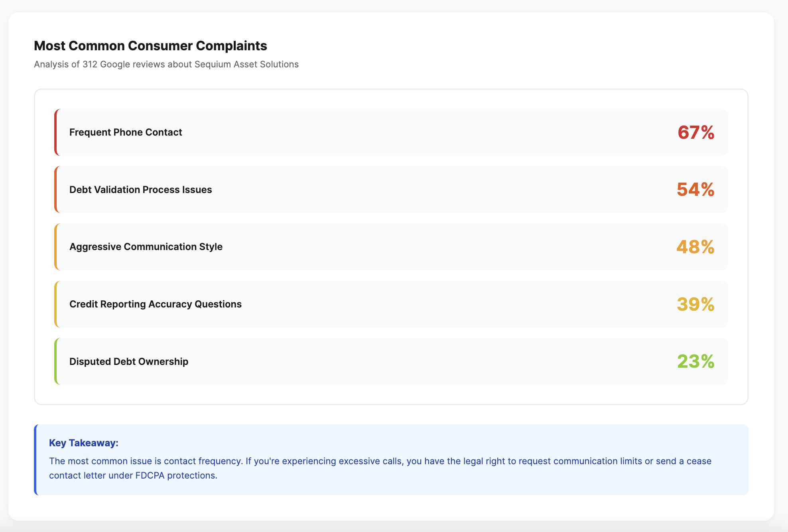Click the green accent bar beside Disputed Debt Ownership
Image resolution: width=788 pixels, height=532 pixels.
coord(56,361)
